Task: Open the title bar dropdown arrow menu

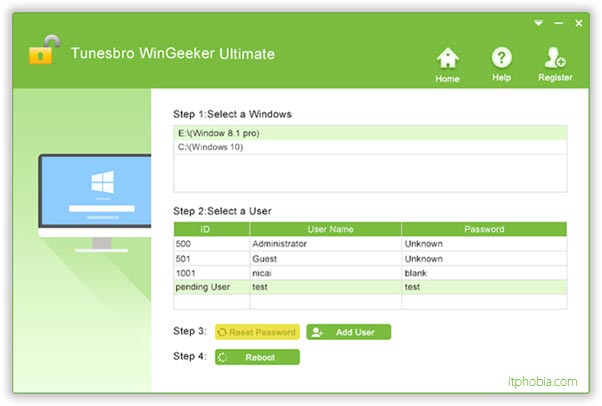Action: 538,20
